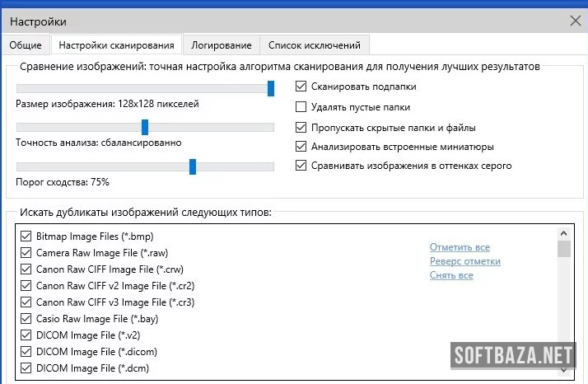This screenshot has height=384, width=588.
Task: Enable Удалять пустые папки option
Action: click(x=301, y=107)
